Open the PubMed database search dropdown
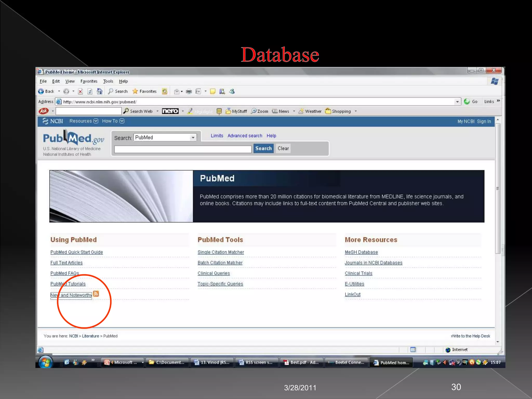This screenshot has width=532, height=399. (193, 137)
